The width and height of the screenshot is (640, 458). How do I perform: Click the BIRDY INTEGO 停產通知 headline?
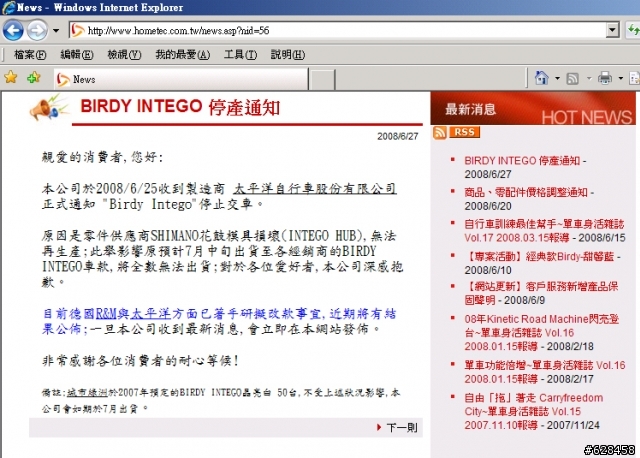click(180, 107)
